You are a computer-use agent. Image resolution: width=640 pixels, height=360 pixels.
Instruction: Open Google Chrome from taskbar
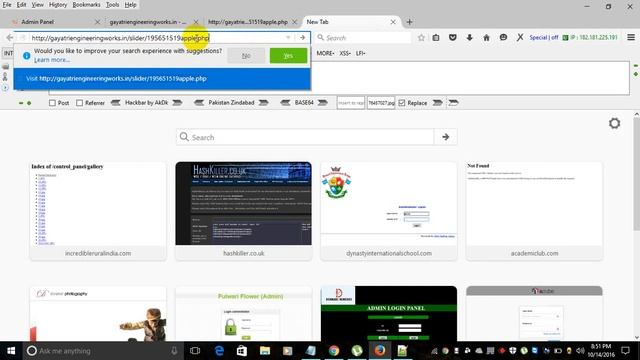tap(334, 351)
